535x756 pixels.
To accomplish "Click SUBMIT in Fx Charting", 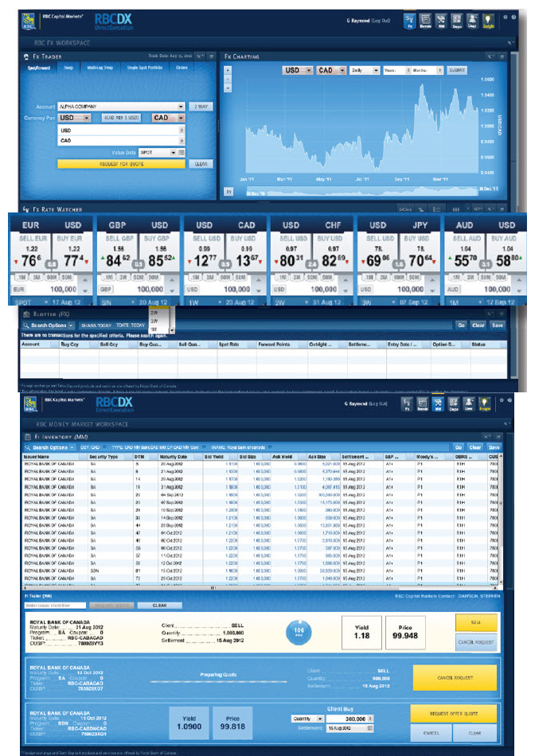I will [457, 70].
